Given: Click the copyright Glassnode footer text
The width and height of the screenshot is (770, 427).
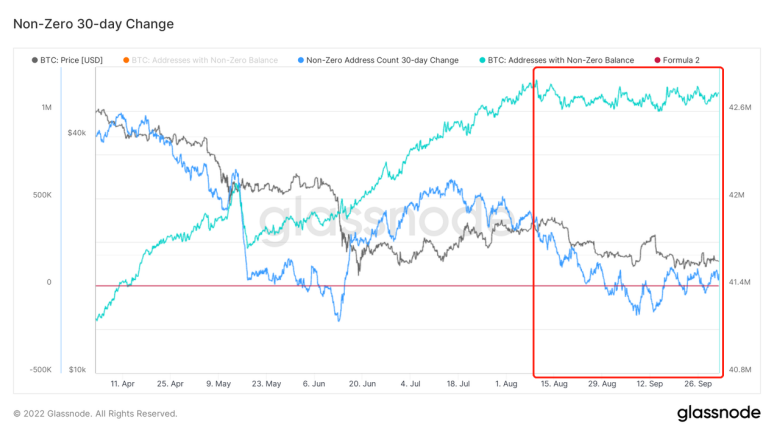Looking at the screenshot, I should coord(95,413).
